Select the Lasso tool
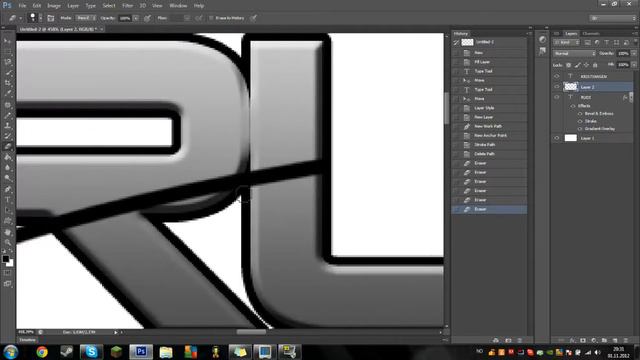Viewport: 640px width, 360px height. [7, 62]
